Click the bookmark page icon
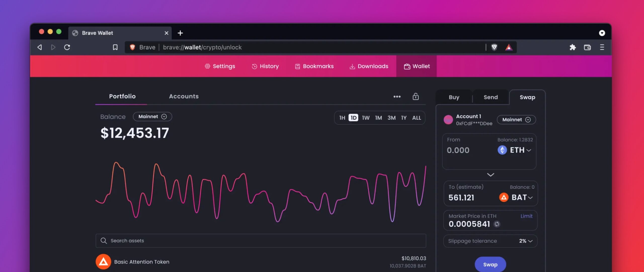 click(115, 47)
